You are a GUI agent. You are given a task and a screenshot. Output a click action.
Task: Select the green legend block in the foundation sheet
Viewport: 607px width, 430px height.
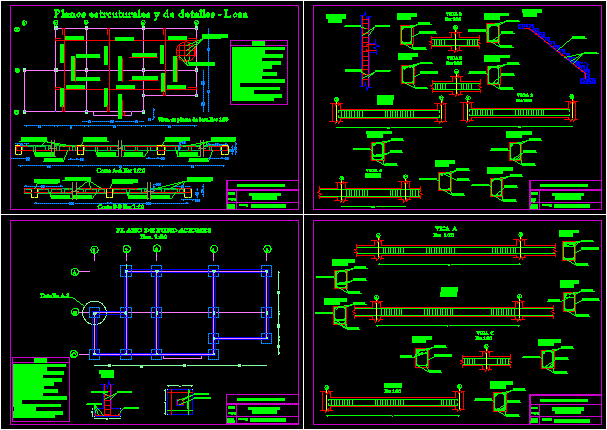coord(38,390)
